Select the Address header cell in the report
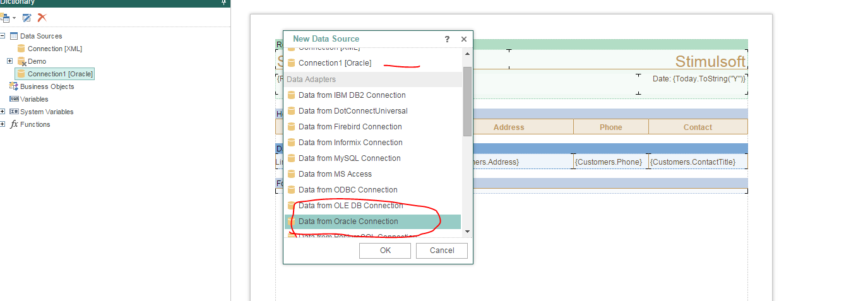868x301 pixels. [509, 127]
